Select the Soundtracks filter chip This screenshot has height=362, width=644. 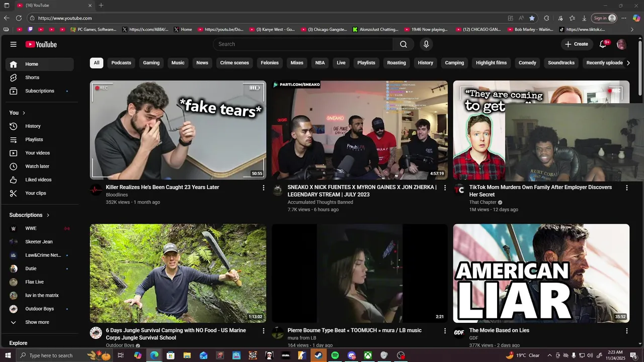[x=561, y=63]
